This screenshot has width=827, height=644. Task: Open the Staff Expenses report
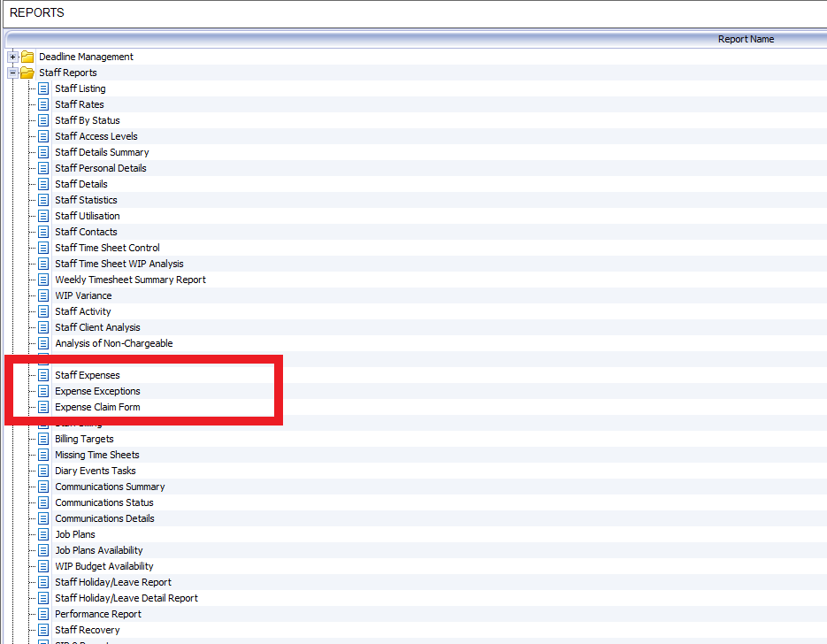(88, 376)
